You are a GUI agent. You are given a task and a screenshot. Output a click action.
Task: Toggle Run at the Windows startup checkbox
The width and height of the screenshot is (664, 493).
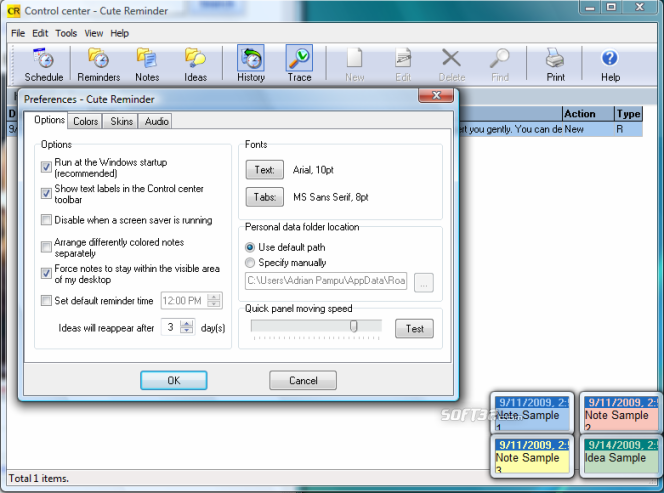pyautogui.click(x=46, y=167)
